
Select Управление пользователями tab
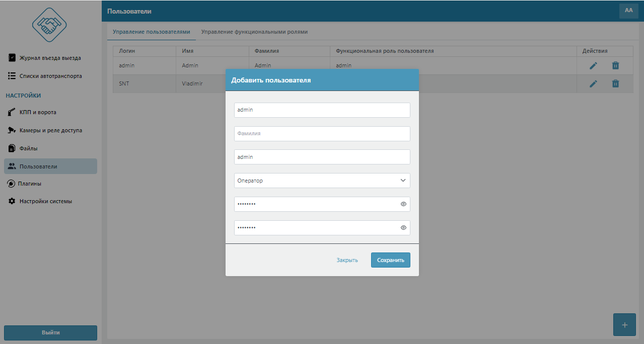pos(151,32)
